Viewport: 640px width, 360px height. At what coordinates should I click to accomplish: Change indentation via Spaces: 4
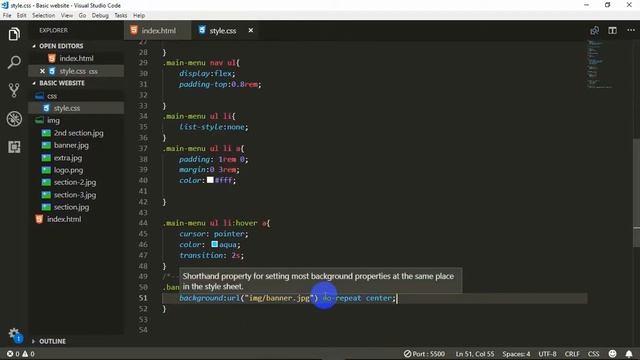click(516, 353)
